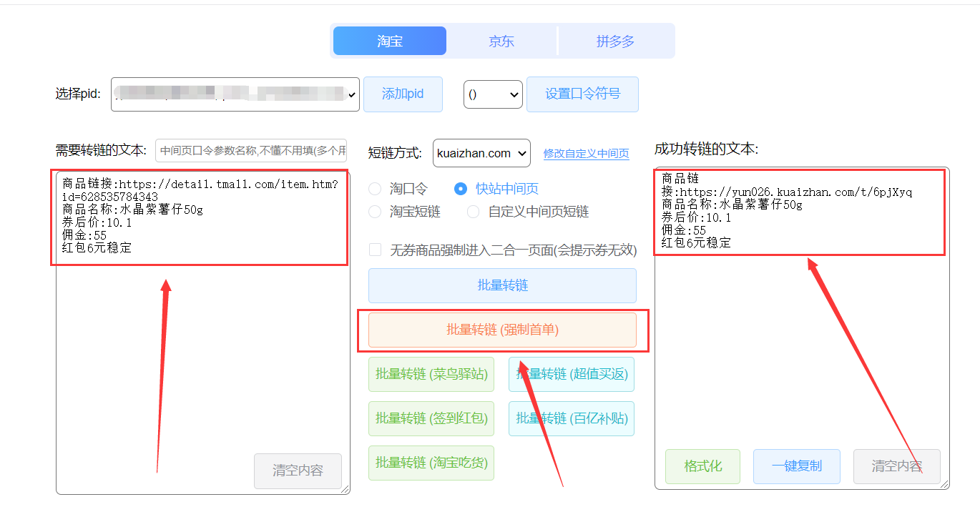Grab the resize handle of the source textarea
The width and height of the screenshot is (980, 512).
pyautogui.click(x=346, y=490)
